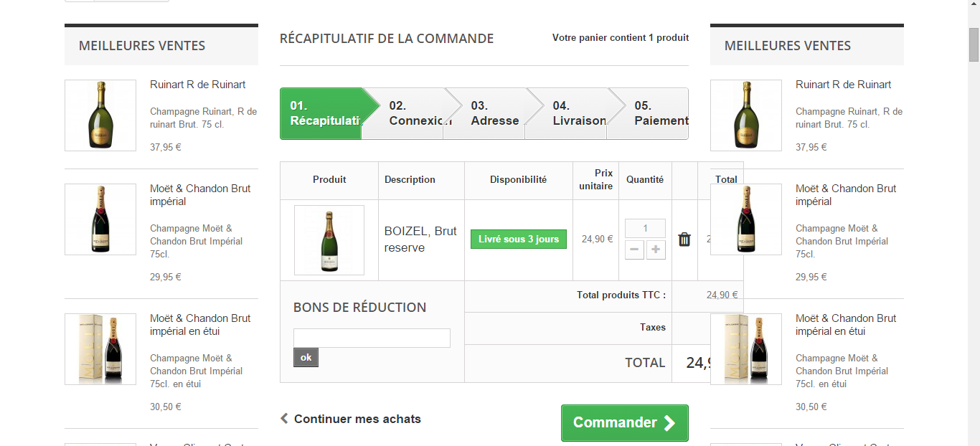Open the BOIZEL bottle thumbnail in cart
Viewport: 980px width, 446px height.
click(x=329, y=240)
